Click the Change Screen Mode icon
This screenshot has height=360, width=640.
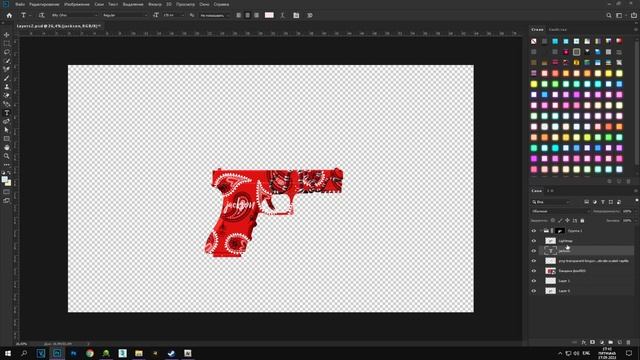[x=7, y=200]
